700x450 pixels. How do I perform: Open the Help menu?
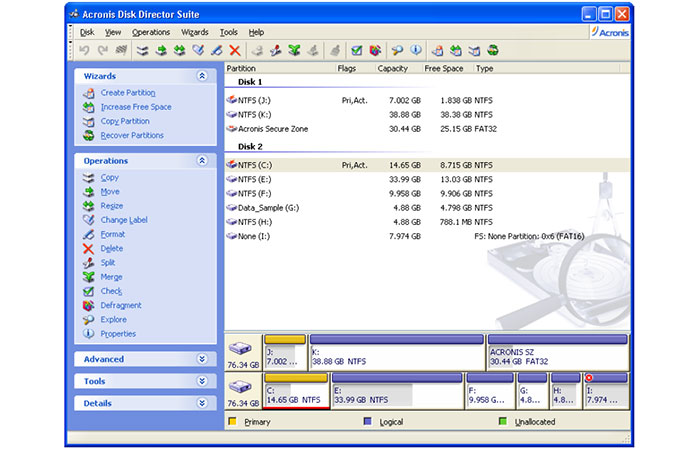256,32
